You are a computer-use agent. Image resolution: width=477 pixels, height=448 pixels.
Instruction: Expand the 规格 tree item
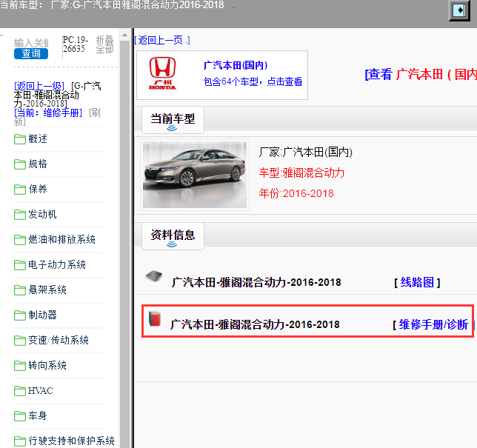(38, 164)
